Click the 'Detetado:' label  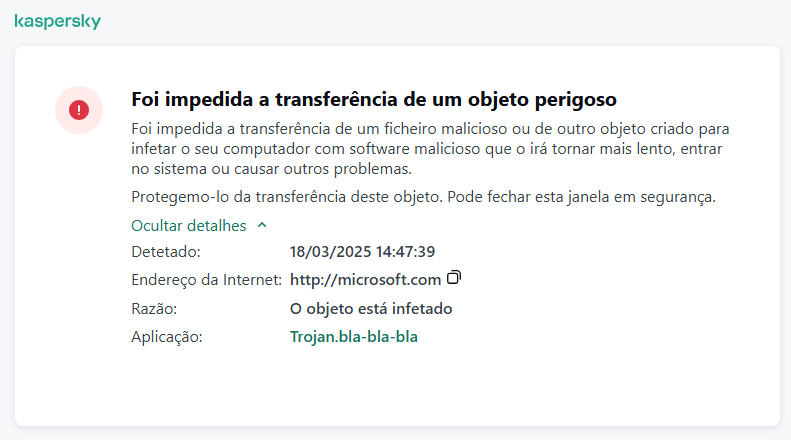click(x=166, y=251)
